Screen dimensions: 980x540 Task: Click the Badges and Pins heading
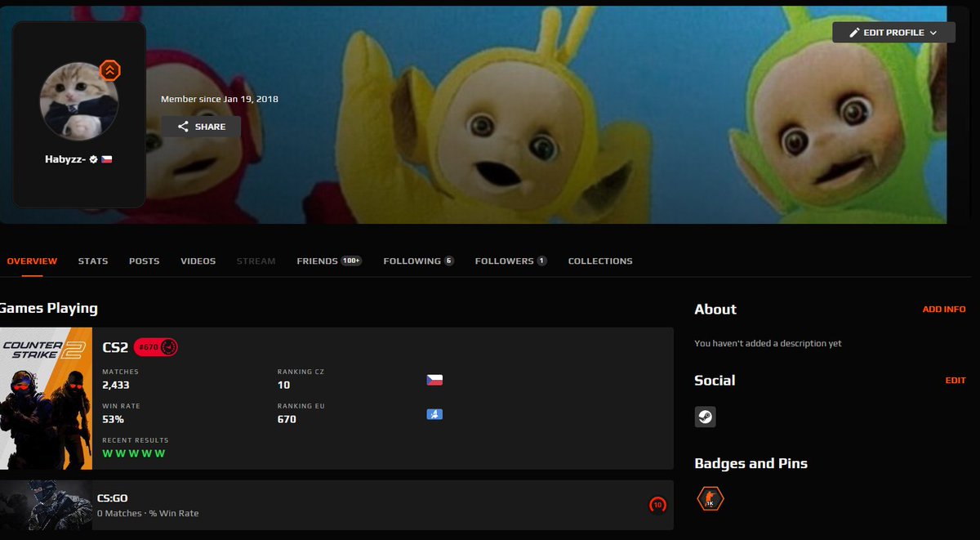(751, 463)
